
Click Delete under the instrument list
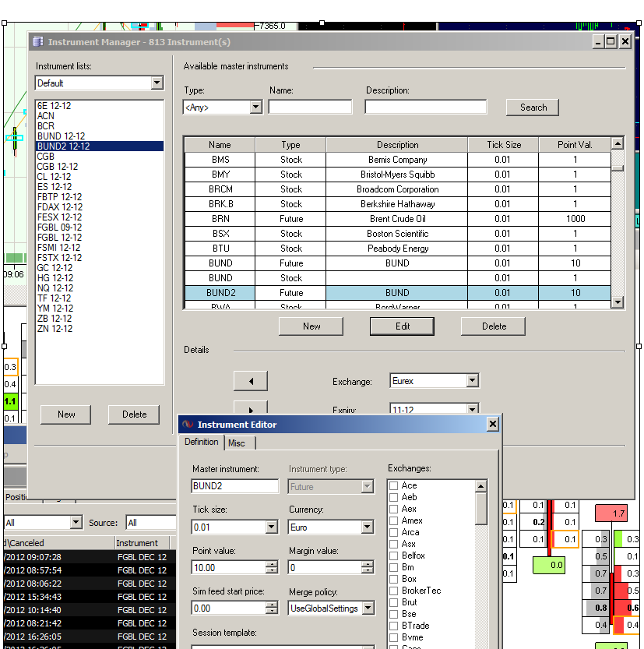(134, 414)
